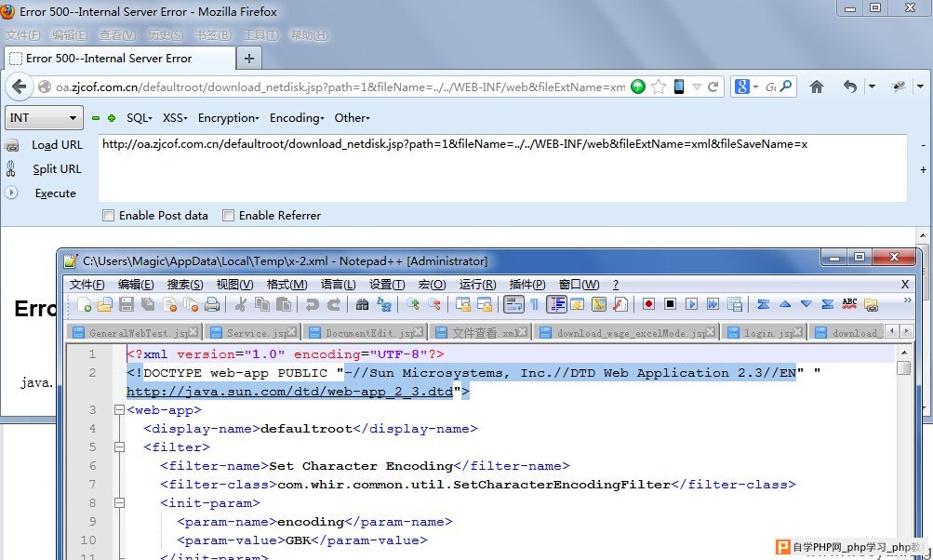Click HackBar Split URL button

tap(57, 169)
